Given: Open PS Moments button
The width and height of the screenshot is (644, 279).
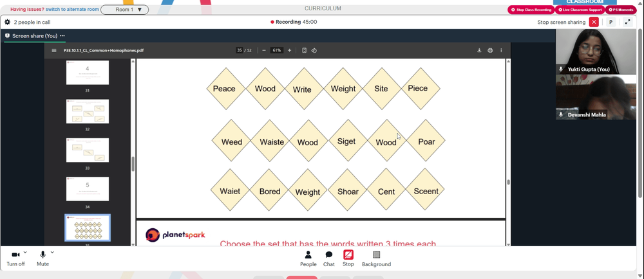Looking at the screenshot, I should pyautogui.click(x=621, y=10).
